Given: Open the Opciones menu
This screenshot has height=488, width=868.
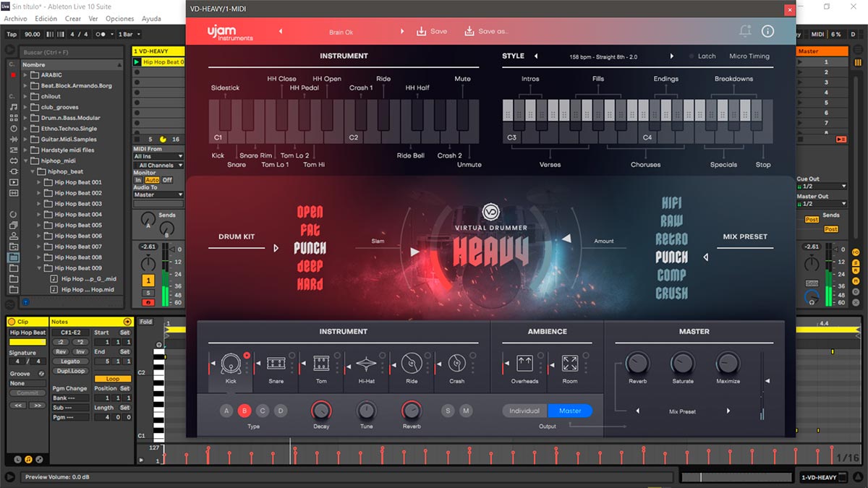Looking at the screenshot, I should [120, 19].
